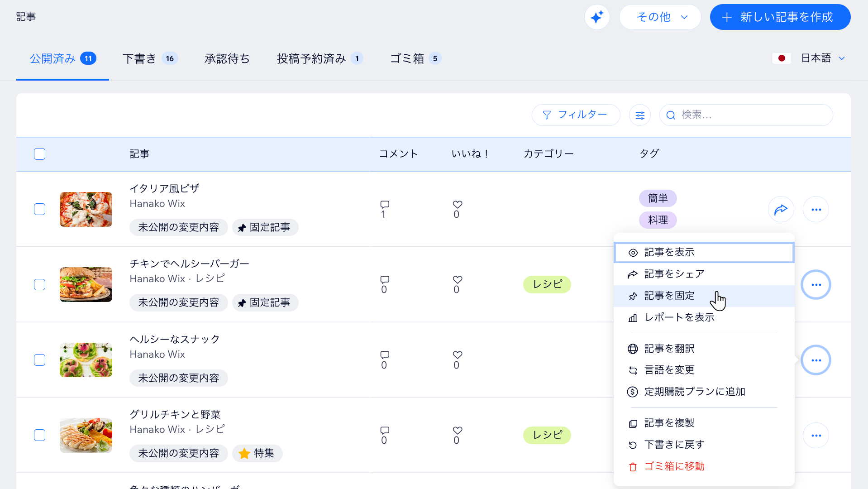Image resolution: width=868 pixels, height=489 pixels.
Task: Click the globe icon next to 記事を翻訳
Action: coord(633,349)
